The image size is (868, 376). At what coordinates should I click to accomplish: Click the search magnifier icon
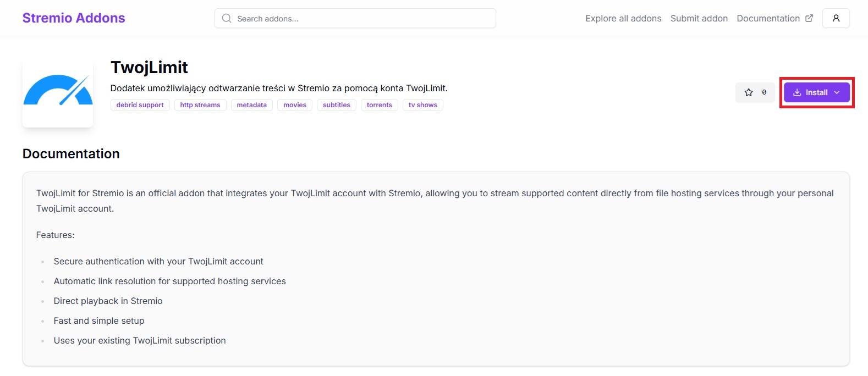(227, 19)
